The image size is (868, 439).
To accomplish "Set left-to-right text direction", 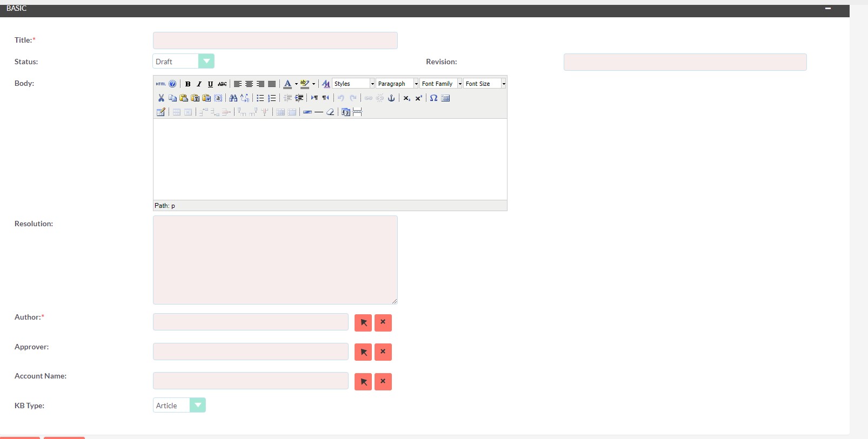I will (314, 98).
